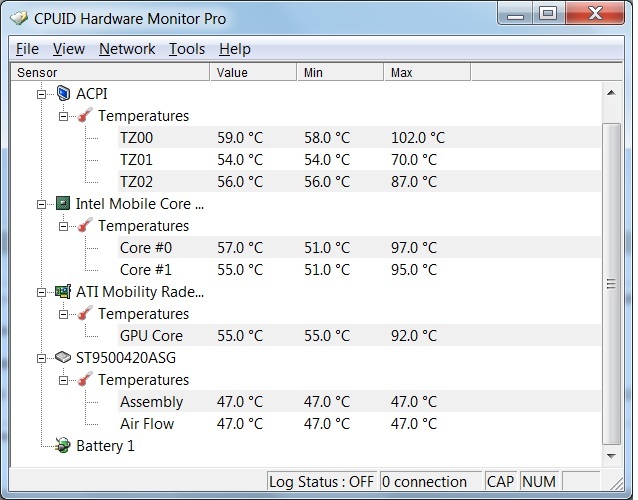Click the thermometer icon under Intel Mobile Core
Viewport: 638px width, 500px height.
point(85,225)
